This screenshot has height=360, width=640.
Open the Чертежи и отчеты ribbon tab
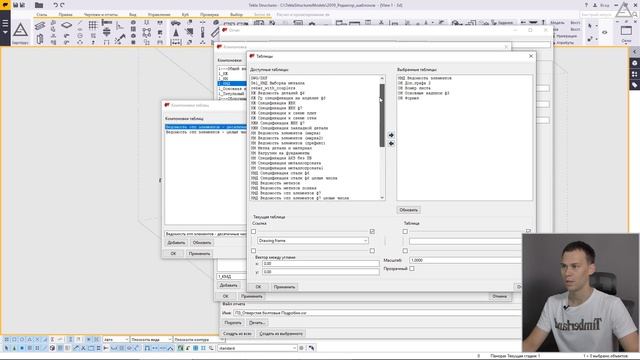pyautogui.click(x=101, y=15)
